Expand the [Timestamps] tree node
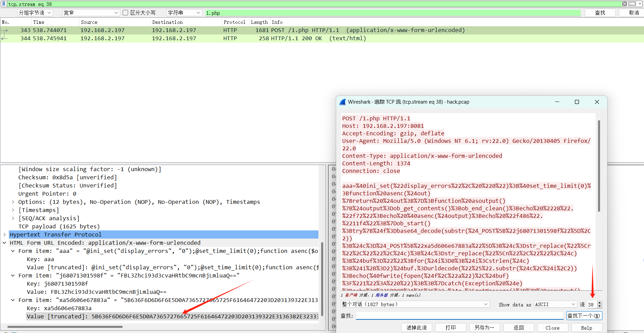The width and height of the screenshot is (644, 333). pos(13,210)
